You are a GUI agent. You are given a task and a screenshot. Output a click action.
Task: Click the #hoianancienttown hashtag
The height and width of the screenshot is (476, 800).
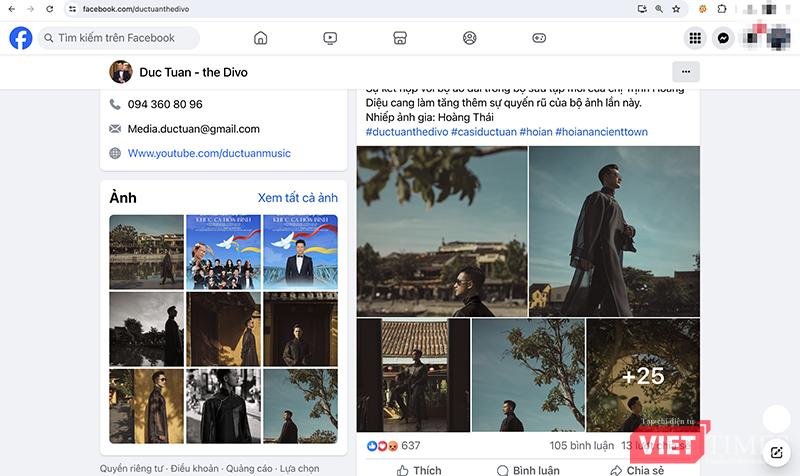pyautogui.click(x=616, y=132)
